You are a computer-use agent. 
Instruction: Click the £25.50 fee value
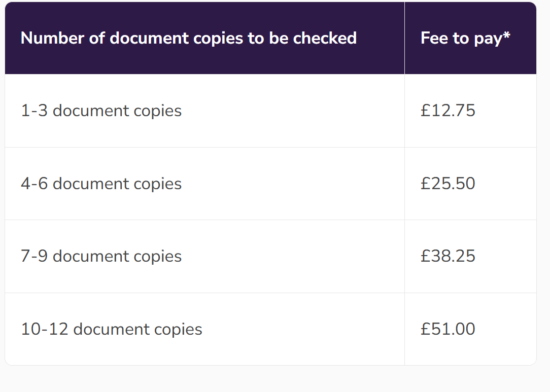(448, 184)
